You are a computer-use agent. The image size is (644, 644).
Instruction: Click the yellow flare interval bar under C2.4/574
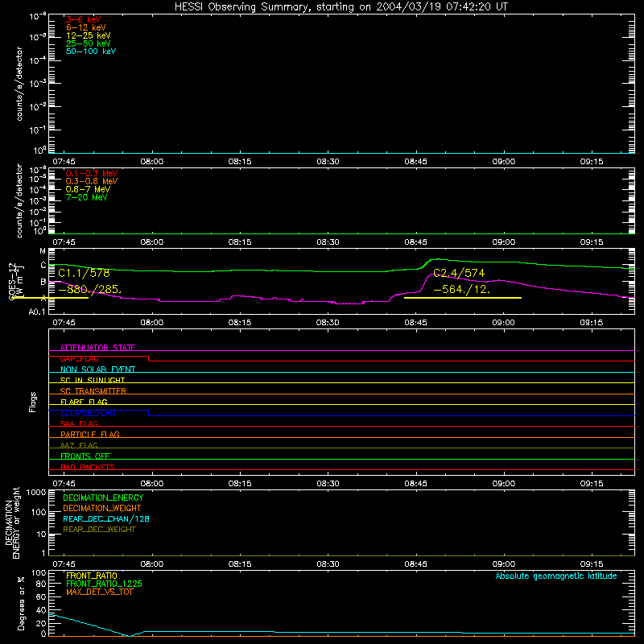[x=463, y=298]
